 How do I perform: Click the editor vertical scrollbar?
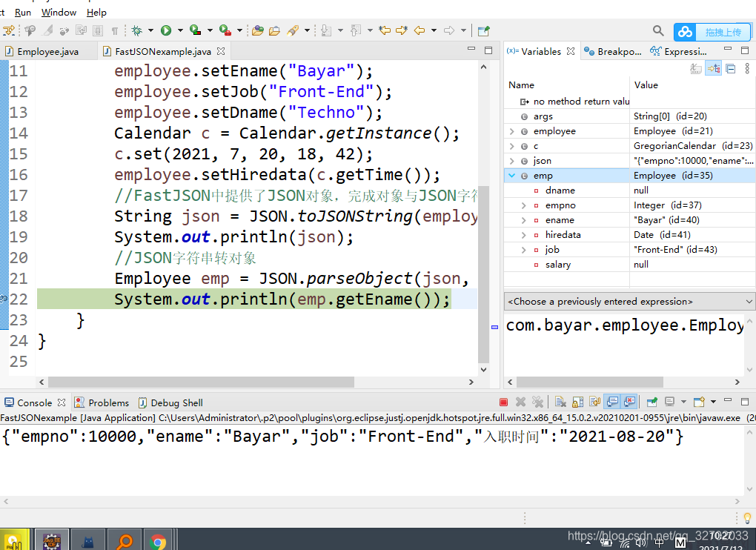tap(483, 274)
